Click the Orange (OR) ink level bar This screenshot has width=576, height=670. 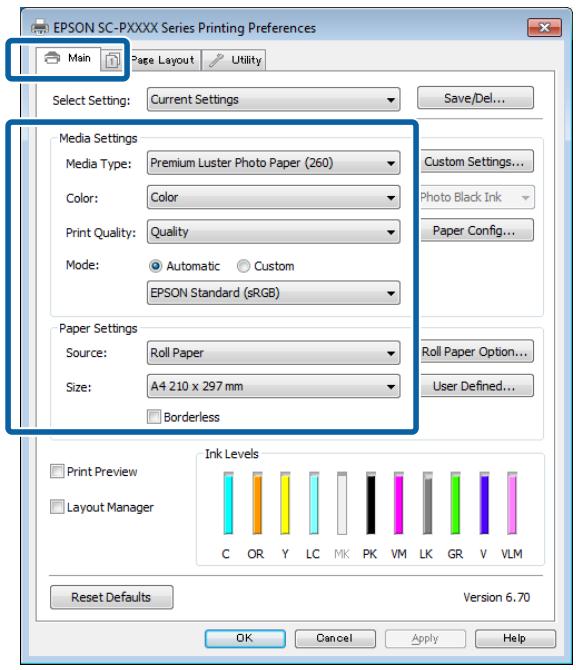[x=257, y=503]
